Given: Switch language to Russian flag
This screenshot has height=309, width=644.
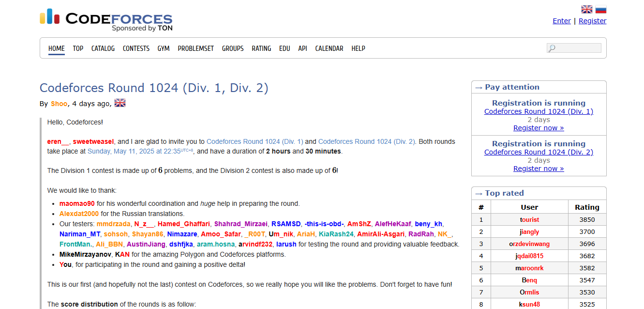Looking at the screenshot, I should tap(601, 9).
